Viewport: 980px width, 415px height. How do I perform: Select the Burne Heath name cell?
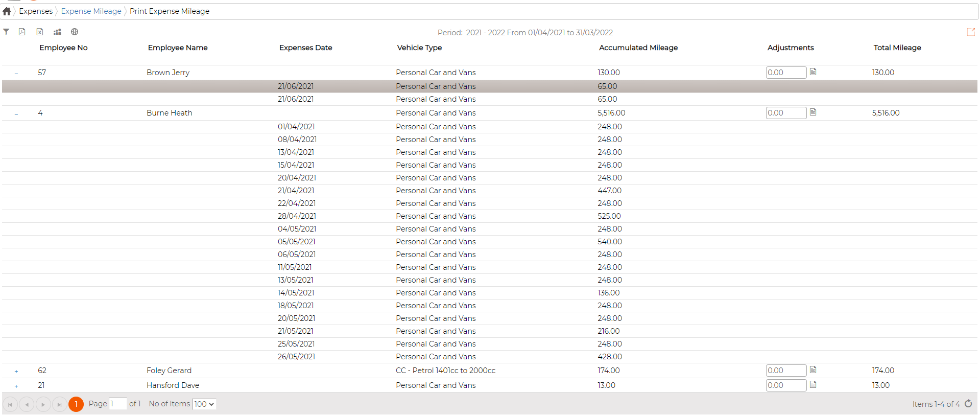tap(170, 113)
